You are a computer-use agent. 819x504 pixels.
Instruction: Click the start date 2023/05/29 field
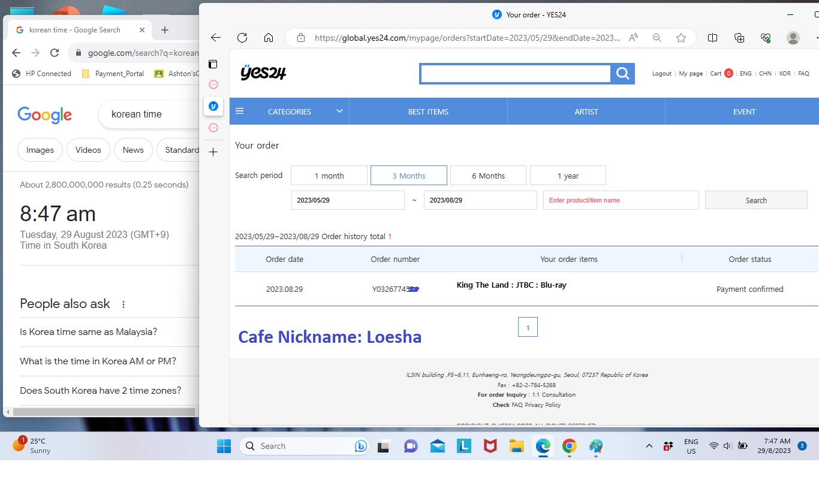(348, 200)
